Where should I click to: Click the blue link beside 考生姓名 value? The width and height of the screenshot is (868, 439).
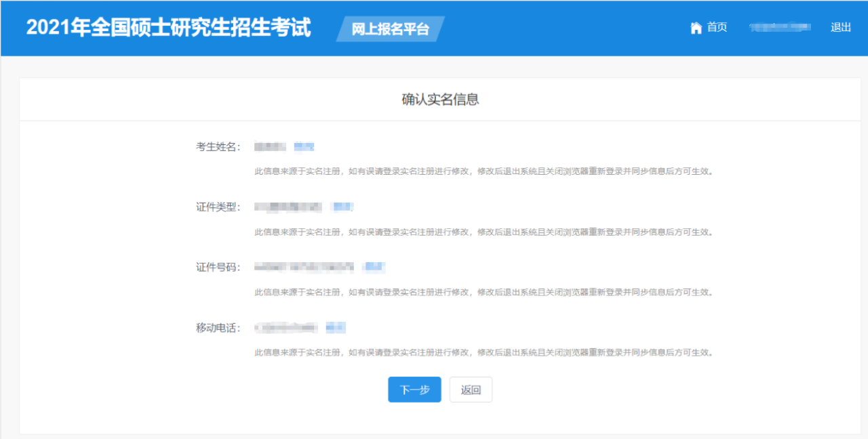pos(304,147)
